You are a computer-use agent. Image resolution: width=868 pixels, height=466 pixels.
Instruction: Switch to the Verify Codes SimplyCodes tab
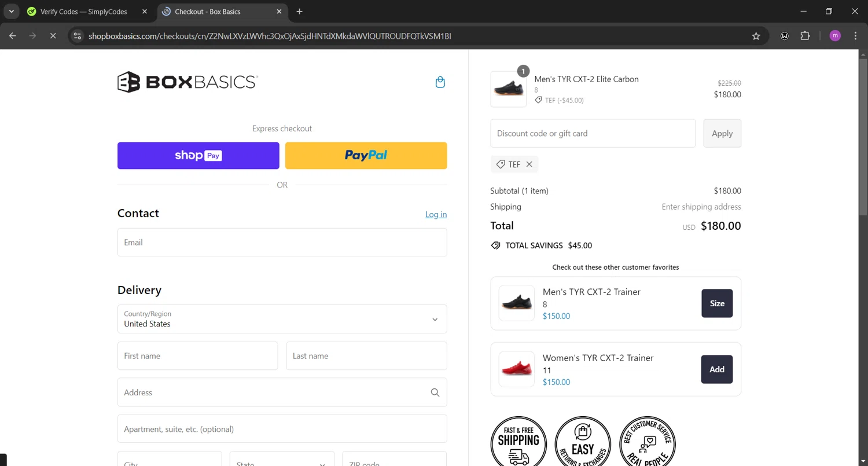pyautogui.click(x=84, y=12)
